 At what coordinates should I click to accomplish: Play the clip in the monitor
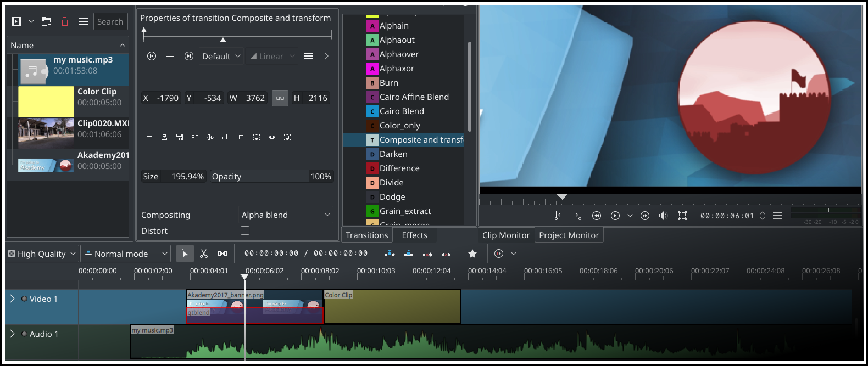615,216
